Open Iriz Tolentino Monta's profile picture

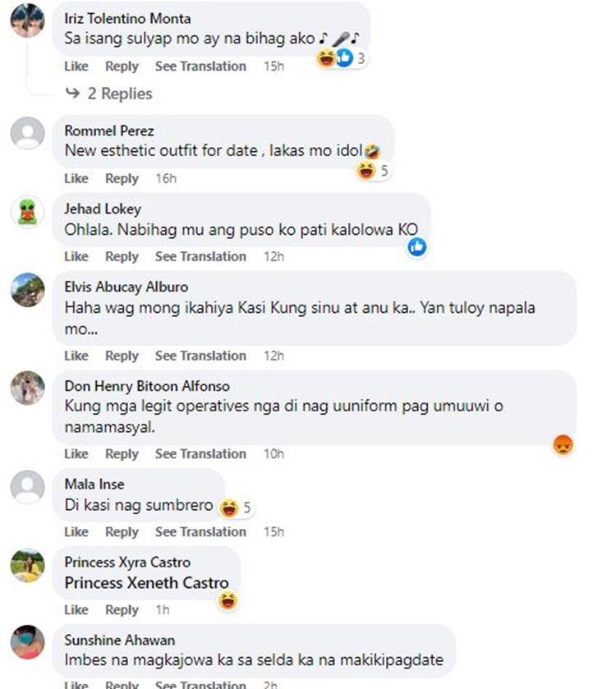click(28, 21)
